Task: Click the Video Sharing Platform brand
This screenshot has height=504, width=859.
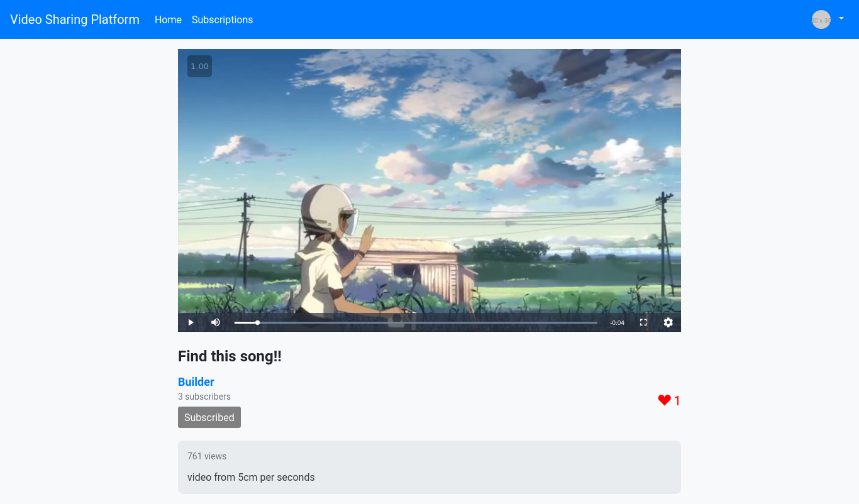Action: [x=75, y=19]
